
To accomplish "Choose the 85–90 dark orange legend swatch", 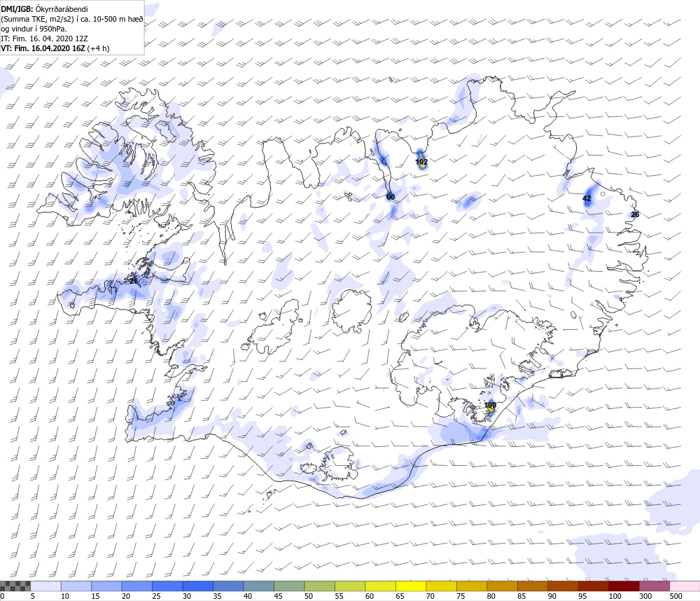I will coord(532,586).
